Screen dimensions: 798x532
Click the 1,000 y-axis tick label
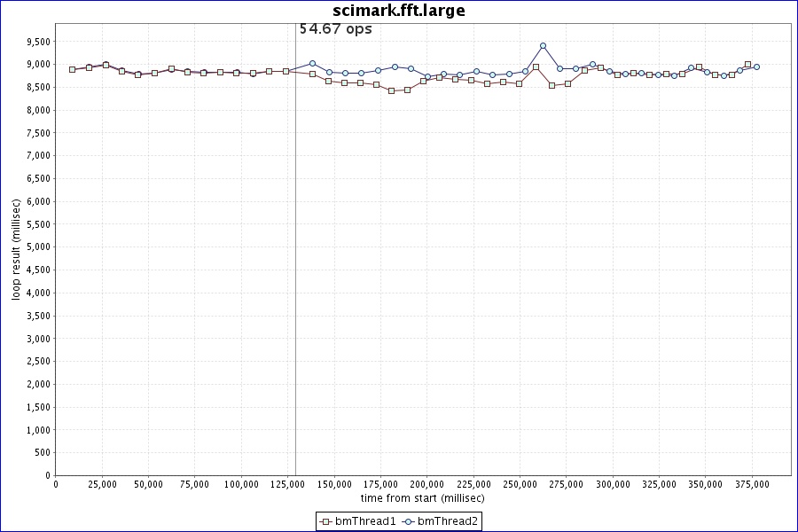click(35, 430)
